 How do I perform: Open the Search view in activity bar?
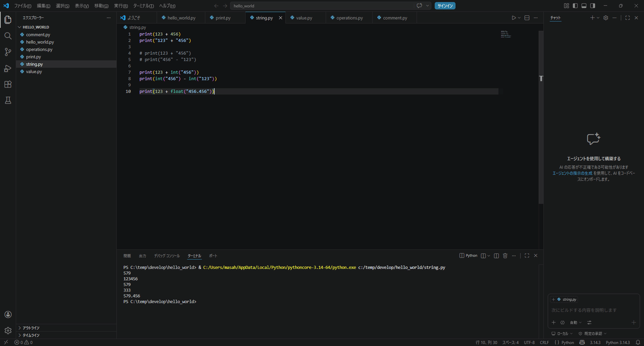pos(8,36)
